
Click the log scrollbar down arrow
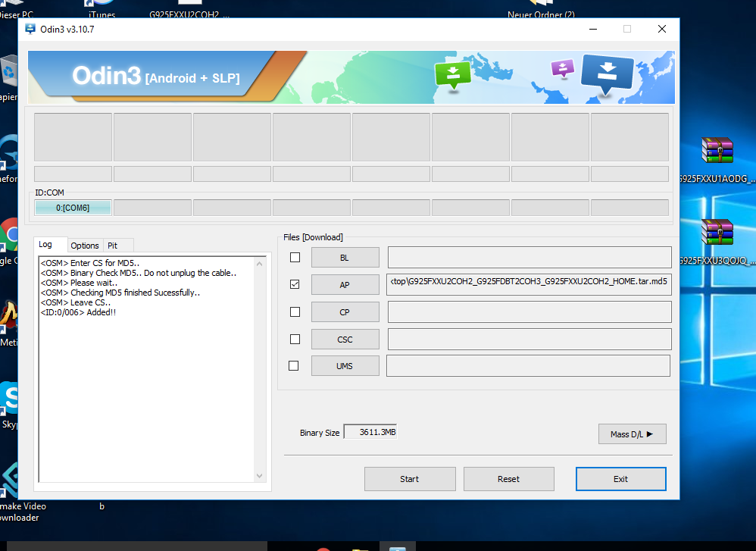pyautogui.click(x=259, y=476)
